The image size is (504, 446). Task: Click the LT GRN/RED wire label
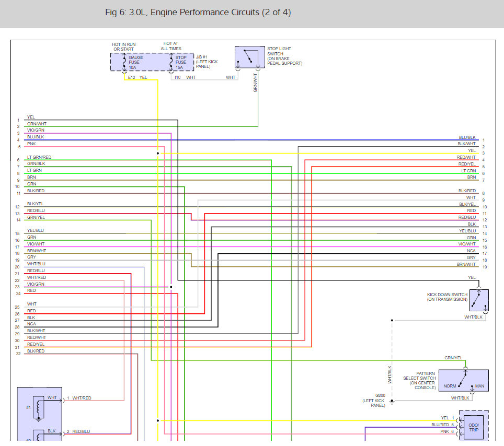click(39, 157)
